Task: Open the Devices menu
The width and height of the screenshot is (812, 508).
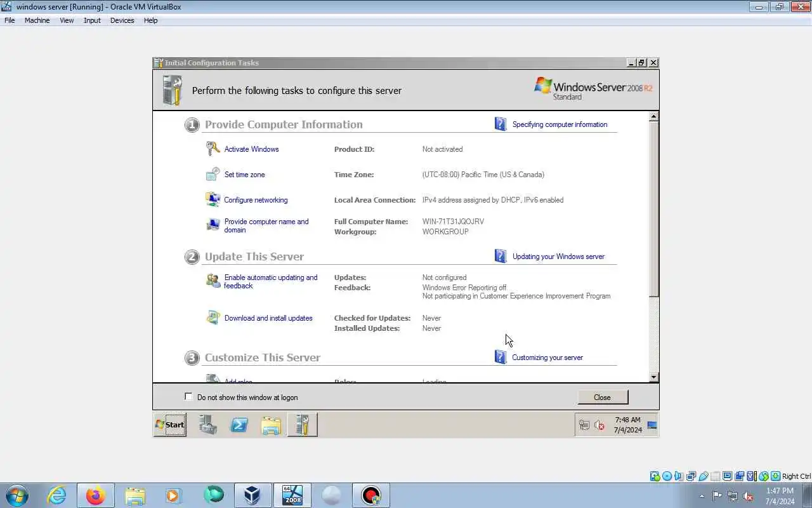Action: tap(122, 20)
